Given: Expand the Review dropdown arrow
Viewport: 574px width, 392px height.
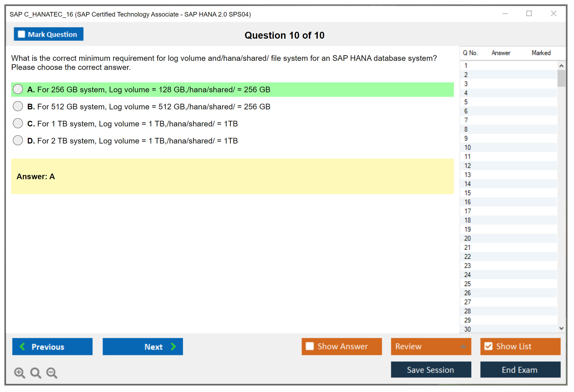Looking at the screenshot, I should pos(463,346).
